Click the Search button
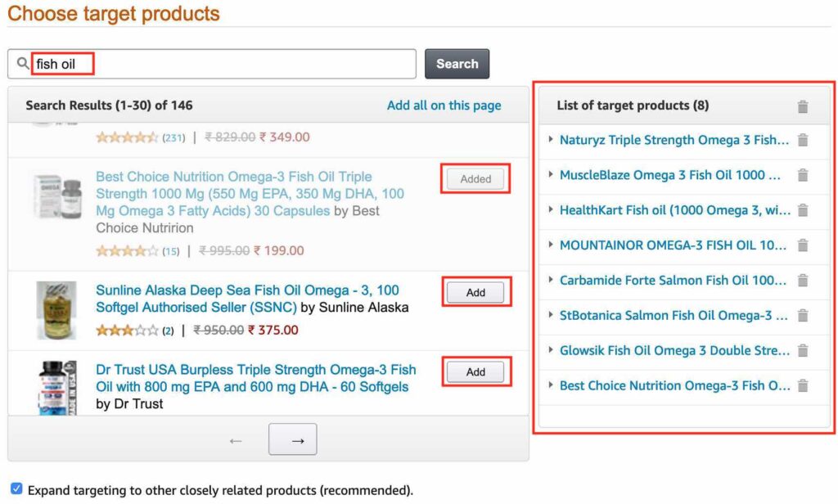Image resolution: width=838 pixels, height=504 pixels. [457, 63]
